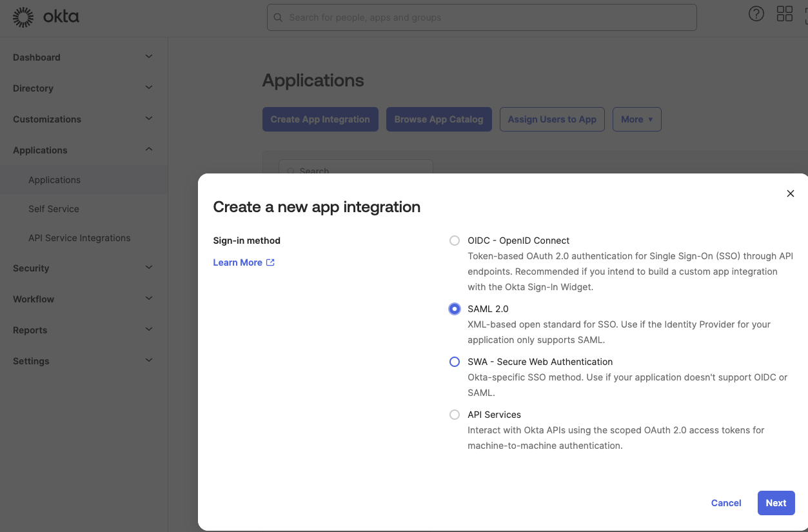Open Self Service in sidebar
This screenshot has height=532, width=808.
point(54,209)
